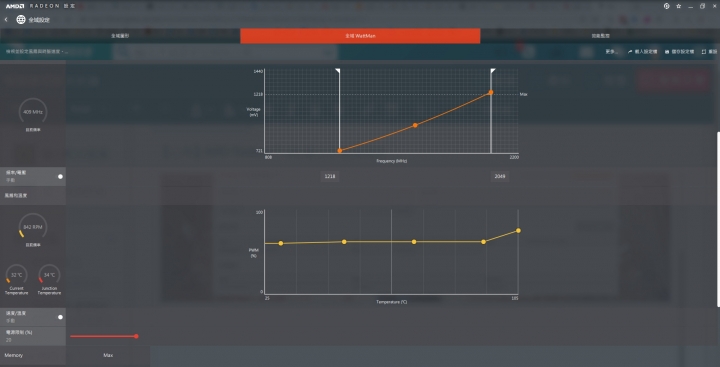The image size is (720, 367).
Task: Click the left white frequency marker flag
Action: click(338, 71)
